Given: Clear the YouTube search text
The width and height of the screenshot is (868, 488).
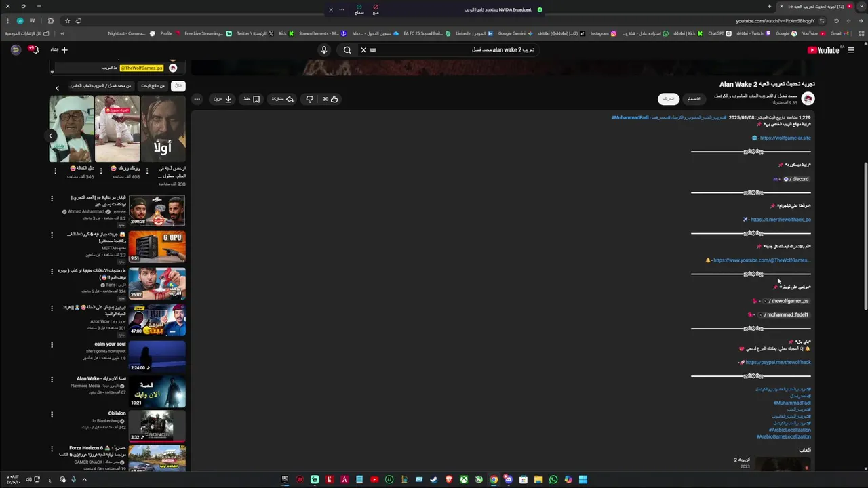Looking at the screenshot, I should (x=363, y=49).
